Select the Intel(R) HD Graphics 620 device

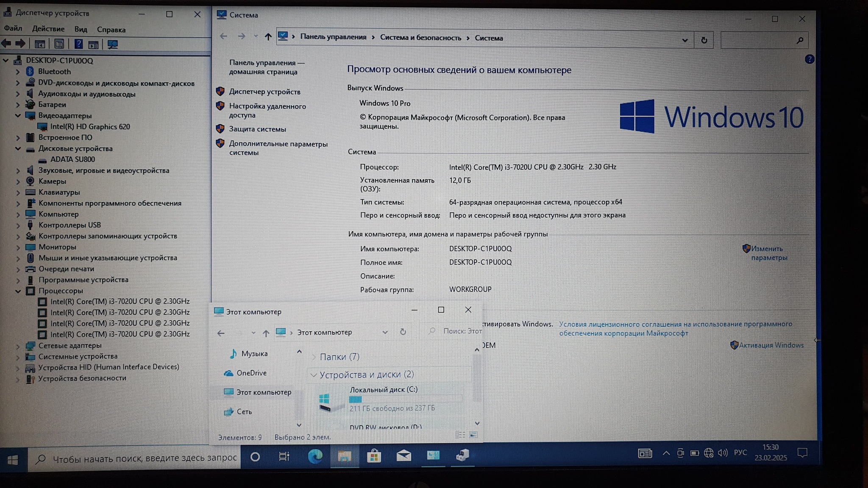90,127
